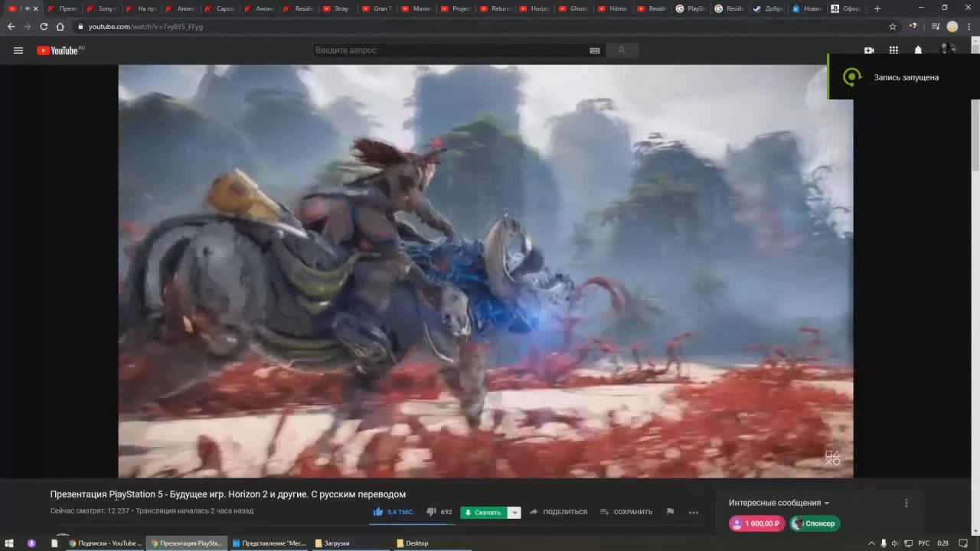980x551 pixels.
Task: Open live chat options three-dot menu
Action: tap(906, 503)
